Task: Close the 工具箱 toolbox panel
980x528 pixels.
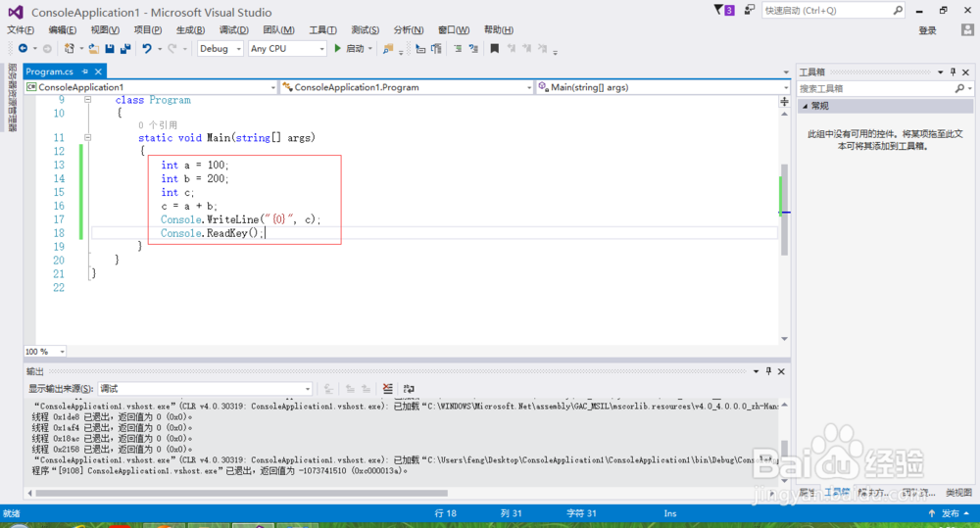Action: 965,72
